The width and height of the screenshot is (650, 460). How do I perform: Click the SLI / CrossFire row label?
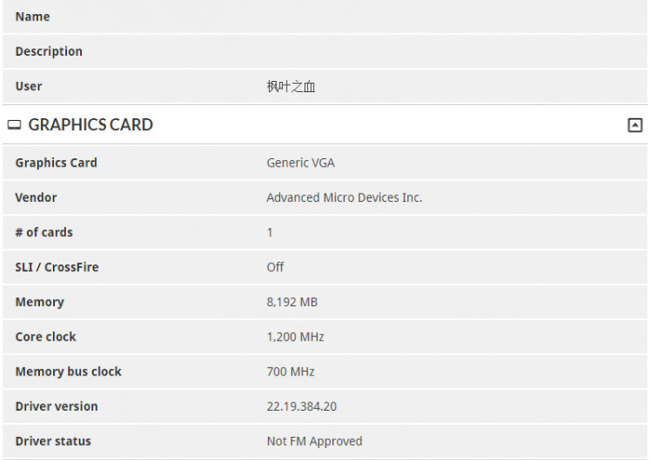pyautogui.click(x=57, y=267)
